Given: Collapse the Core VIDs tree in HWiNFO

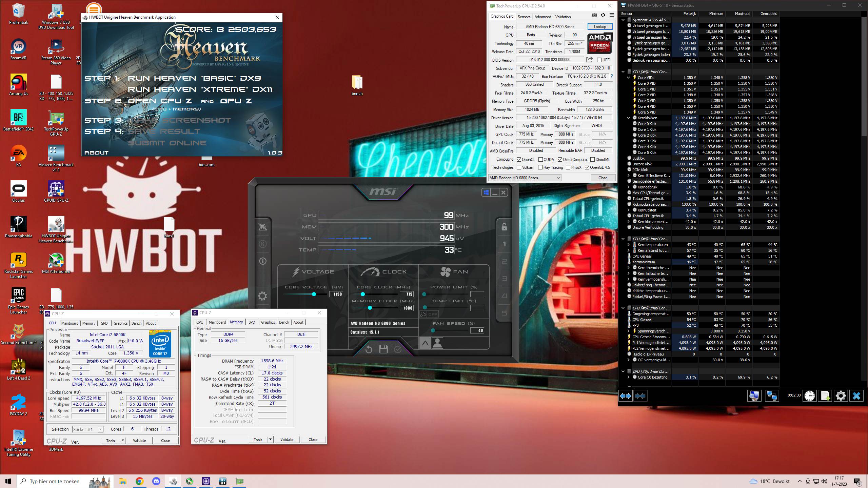Looking at the screenshot, I should coord(628,78).
